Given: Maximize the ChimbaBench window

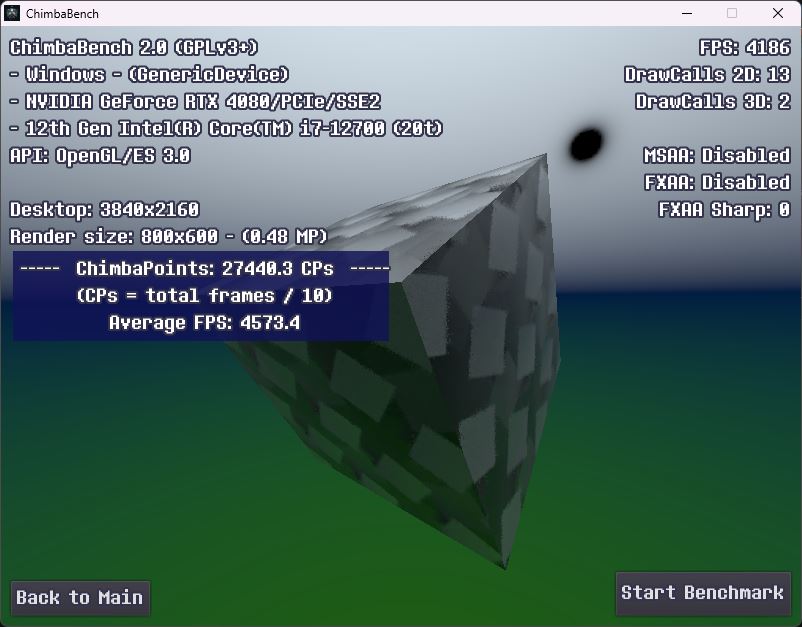Looking at the screenshot, I should [732, 13].
